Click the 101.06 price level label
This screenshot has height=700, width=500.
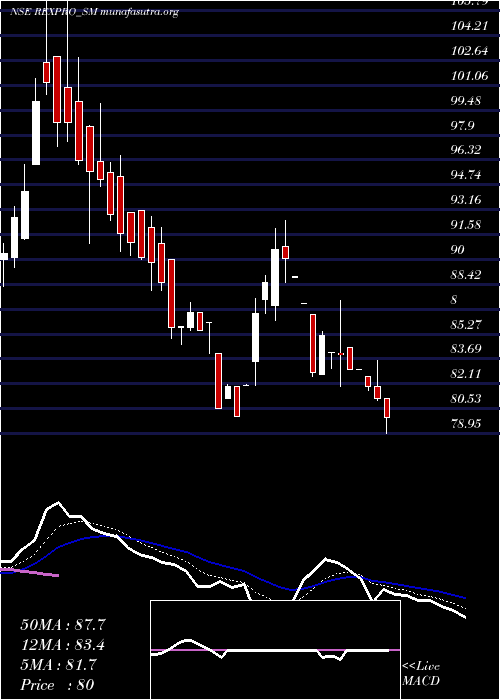(469, 76)
